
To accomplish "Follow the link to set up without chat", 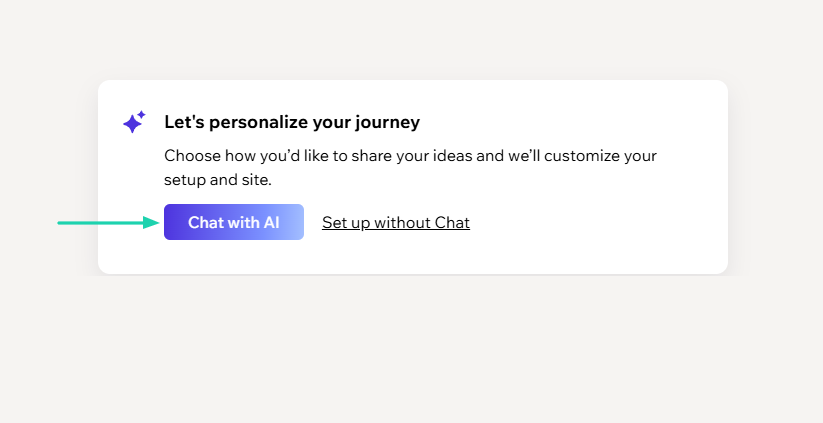I will [x=395, y=222].
